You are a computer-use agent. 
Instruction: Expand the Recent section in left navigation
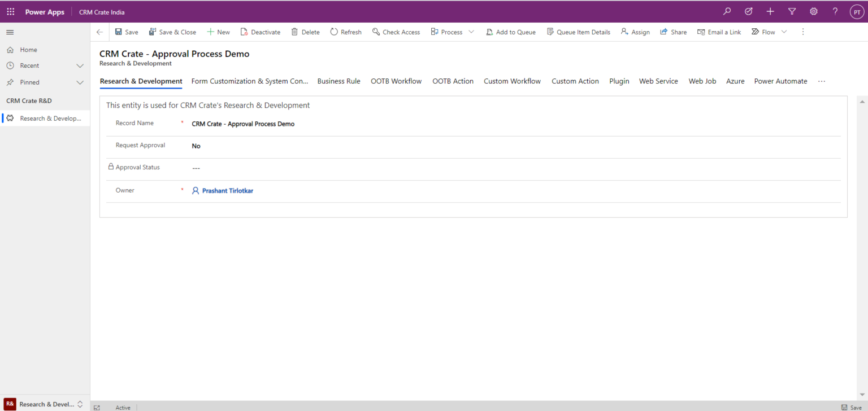[80, 65]
